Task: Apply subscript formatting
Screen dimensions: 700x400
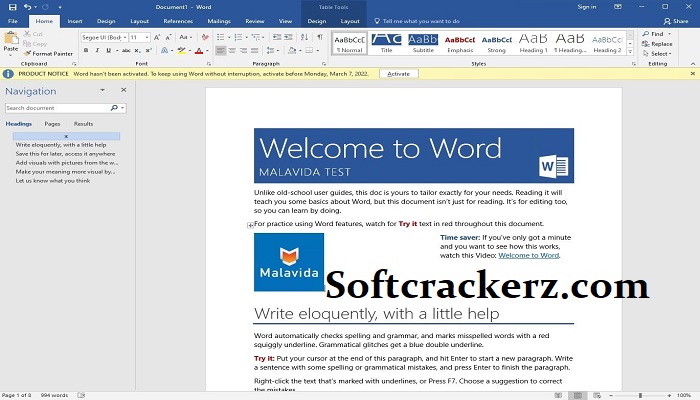Action: [x=138, y=50]
